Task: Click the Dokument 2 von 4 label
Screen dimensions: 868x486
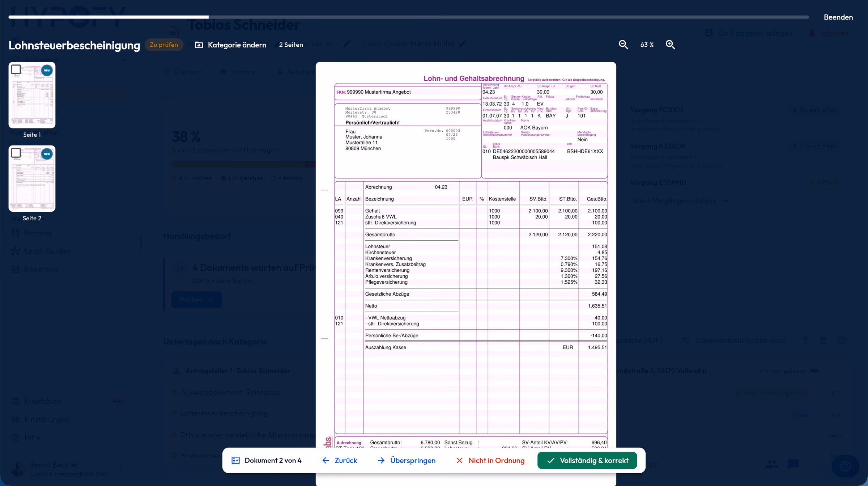Action: coord(273,460)
